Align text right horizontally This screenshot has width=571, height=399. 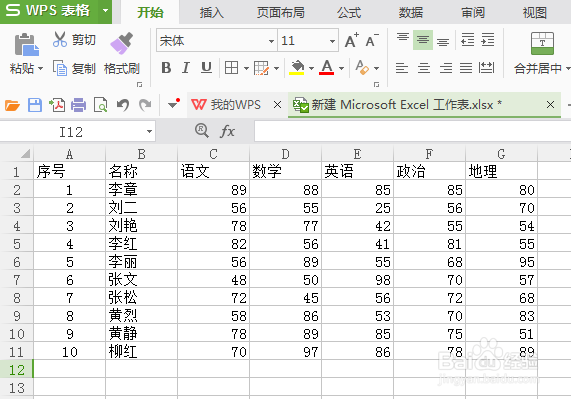click(x=445, y=68)
